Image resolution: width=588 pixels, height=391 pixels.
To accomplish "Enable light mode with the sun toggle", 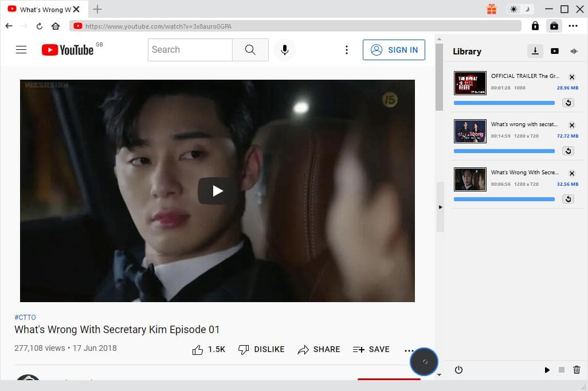I will (514, 9).
